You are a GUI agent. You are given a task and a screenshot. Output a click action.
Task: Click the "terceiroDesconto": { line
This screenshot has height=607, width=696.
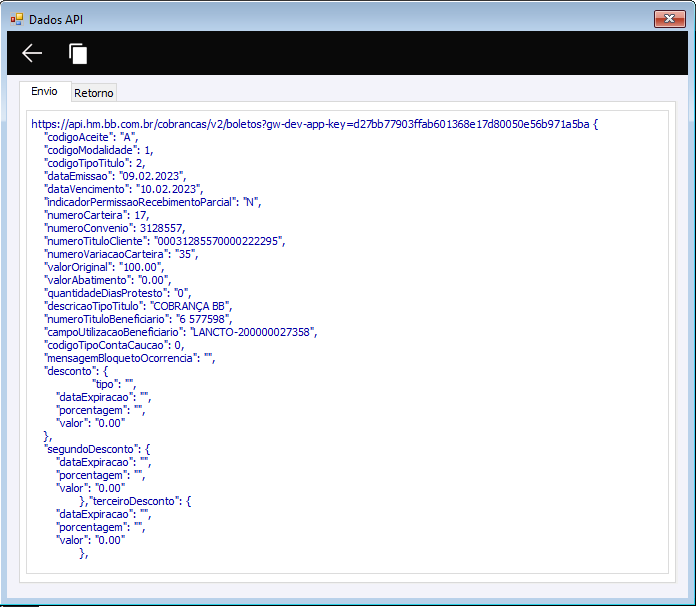pyautogui.click(x=140, y=501)
